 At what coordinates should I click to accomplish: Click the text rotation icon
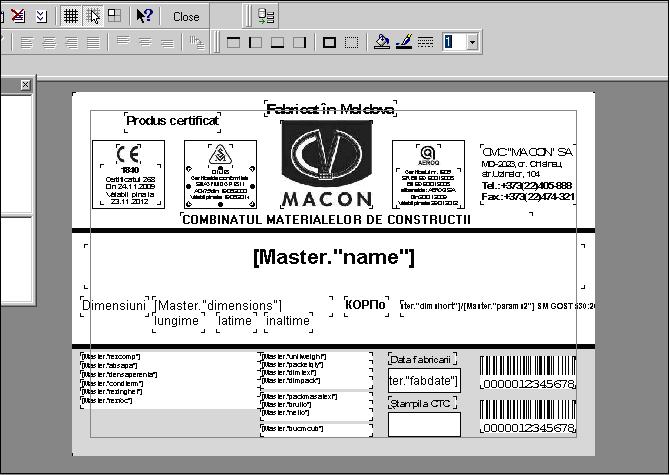(x=197, y=42)
